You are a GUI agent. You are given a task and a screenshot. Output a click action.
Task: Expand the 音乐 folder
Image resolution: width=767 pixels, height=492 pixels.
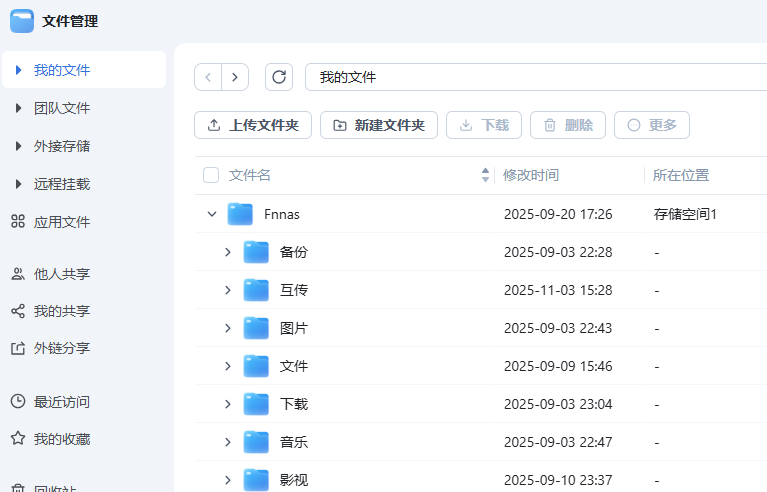(x=228, y=442)
